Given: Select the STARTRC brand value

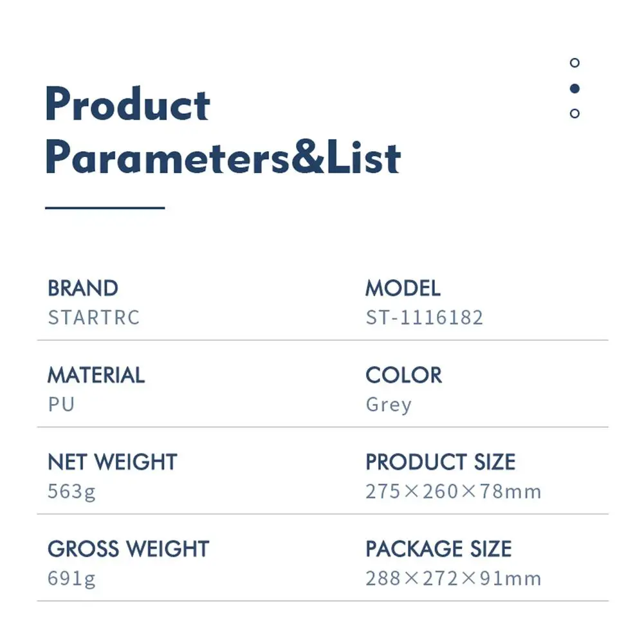Looking at the screenshot, I should click(x=94, y=317).
